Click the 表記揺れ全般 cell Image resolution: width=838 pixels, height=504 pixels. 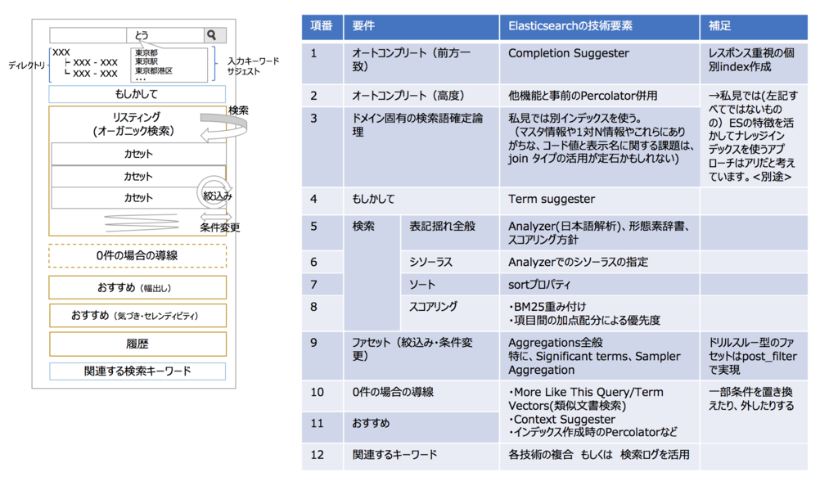click(449, 233)
